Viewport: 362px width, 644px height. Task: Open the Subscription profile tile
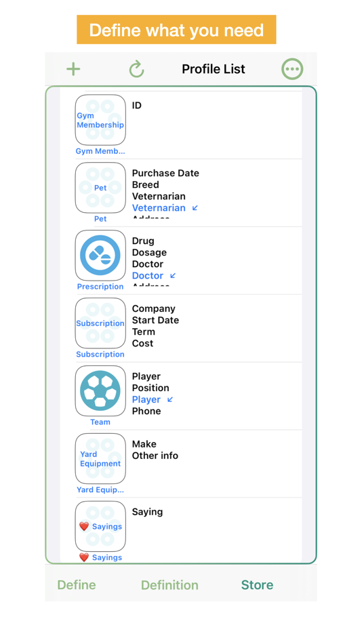tap(100, 323)
